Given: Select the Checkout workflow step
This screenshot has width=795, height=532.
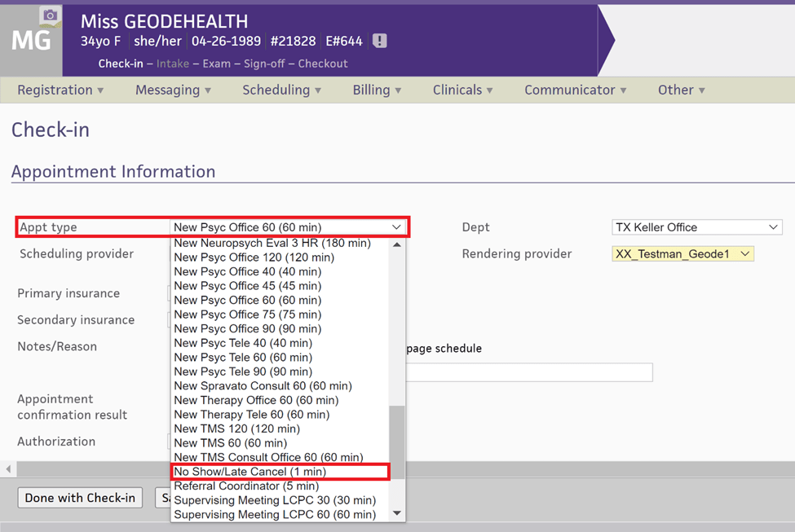Looking at the screenshot, I should point(322,63).
